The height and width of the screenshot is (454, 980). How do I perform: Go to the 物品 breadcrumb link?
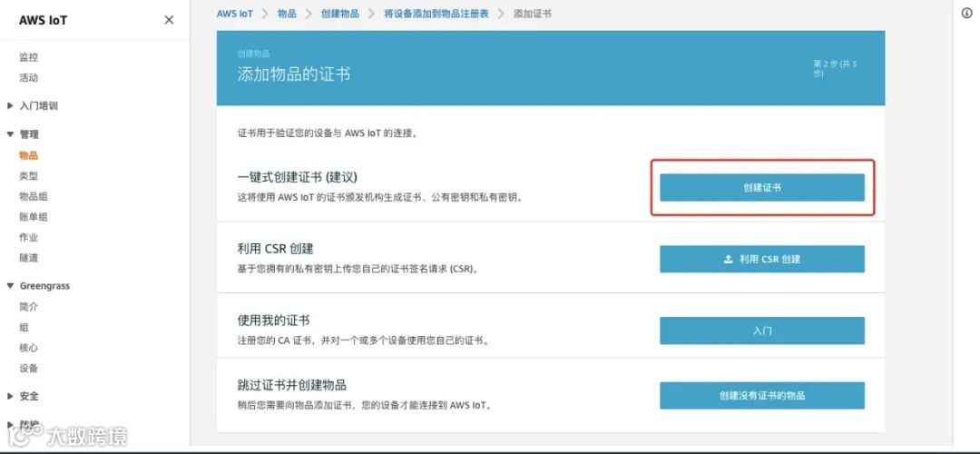pos(287,13)
